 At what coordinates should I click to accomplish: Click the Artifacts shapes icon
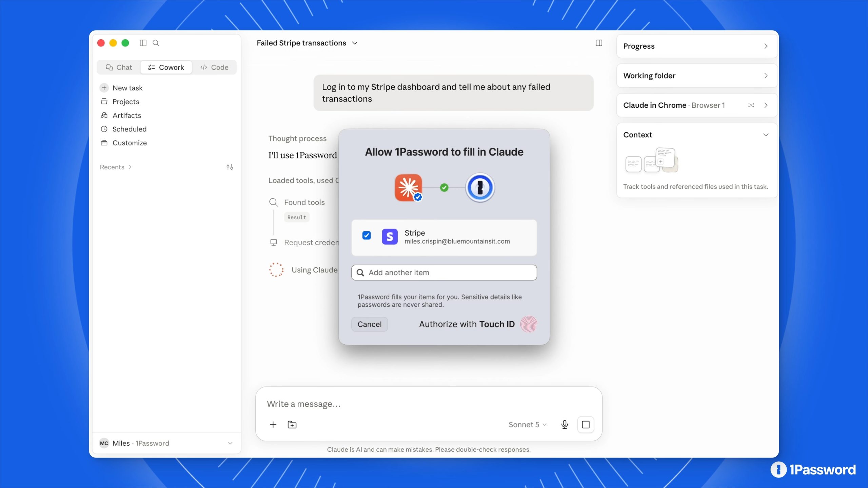[x=104, y=116]
